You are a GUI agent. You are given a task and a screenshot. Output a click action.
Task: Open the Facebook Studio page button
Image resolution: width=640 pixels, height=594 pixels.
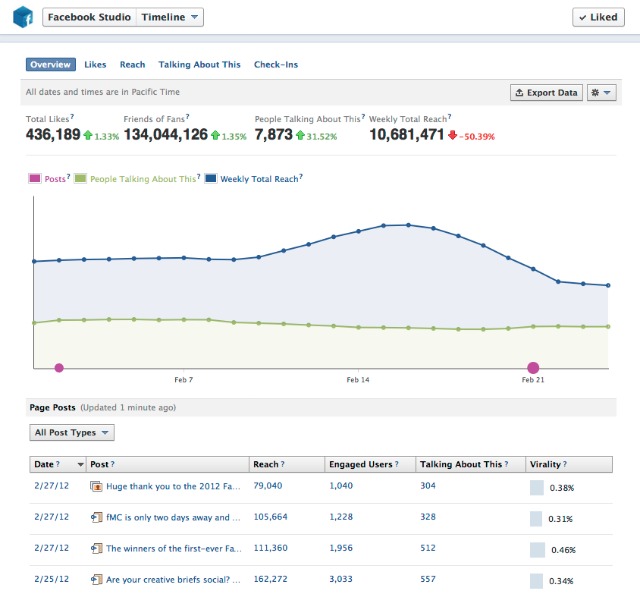click(x=89, y=17)
